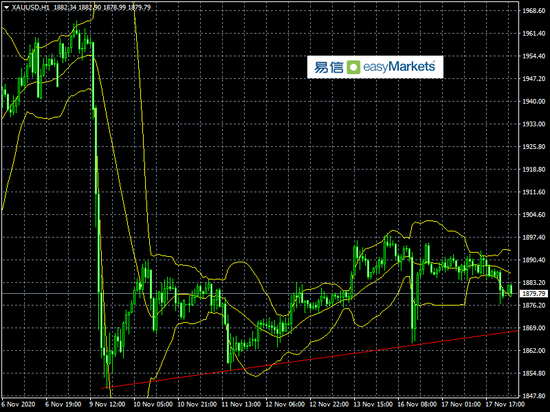Click the 1918.80 price axis label
The width and height of the screenshot is (550, 412).
click(534, 169)
